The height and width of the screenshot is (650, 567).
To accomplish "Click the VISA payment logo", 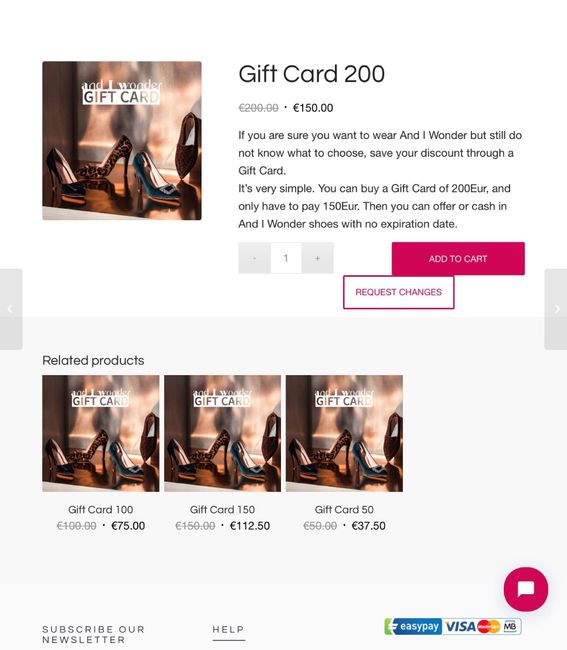I will click(460, 626).
